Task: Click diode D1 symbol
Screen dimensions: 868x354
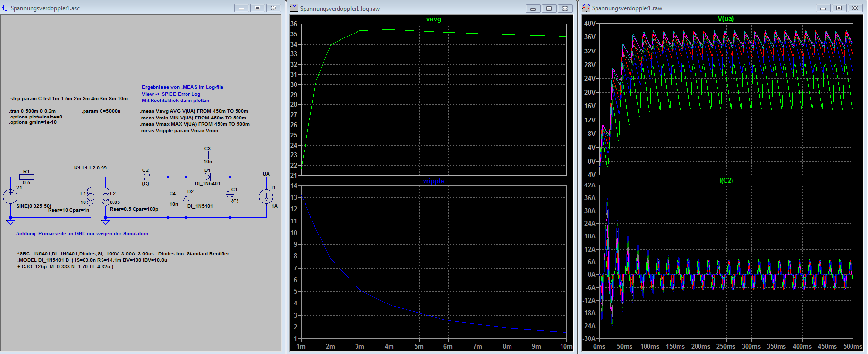Action: click(207, 177)
